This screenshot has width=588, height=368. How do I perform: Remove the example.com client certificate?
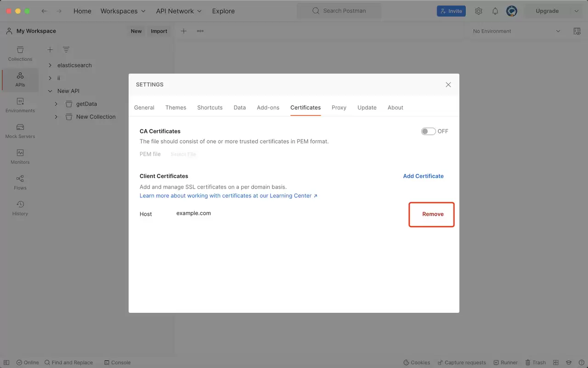point(433,214)
